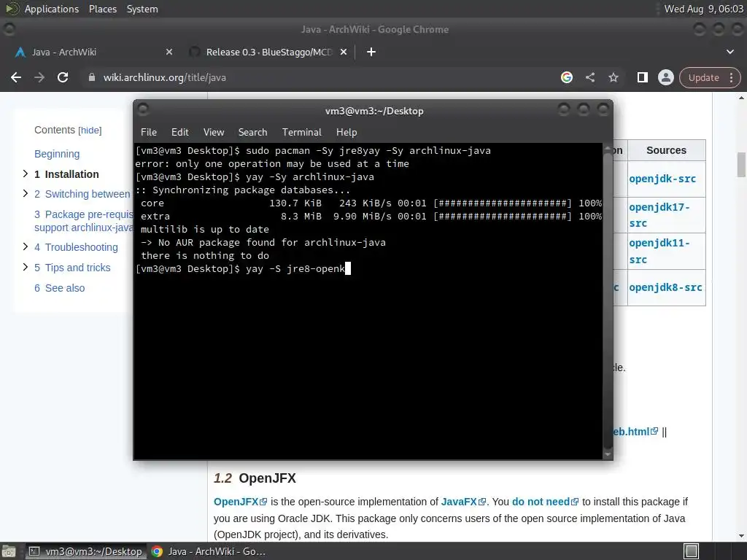Click the site lock icon
The image size is (747, 560).
(x=92, y=77)
